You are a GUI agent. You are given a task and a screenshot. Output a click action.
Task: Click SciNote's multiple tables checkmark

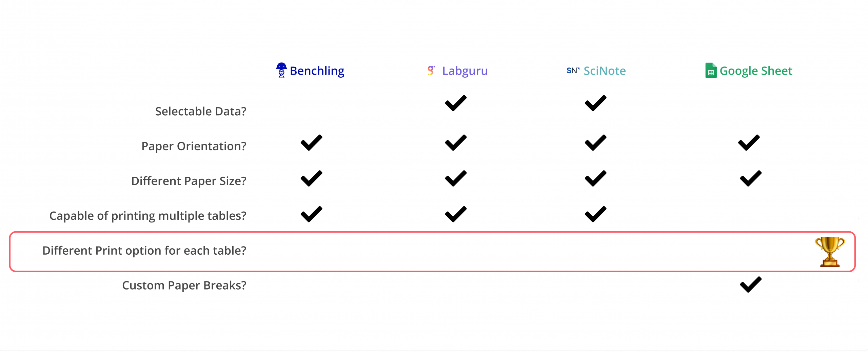[595, 214]
